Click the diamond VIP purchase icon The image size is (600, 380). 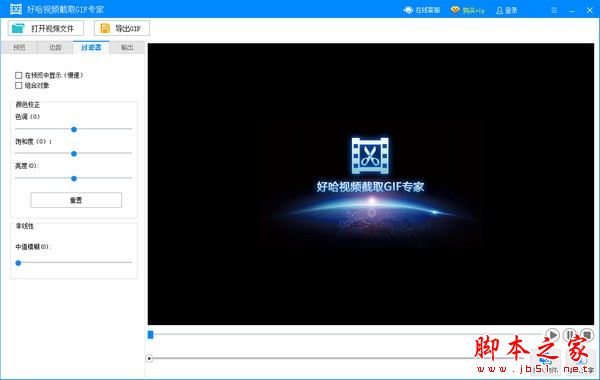point(455,10)
